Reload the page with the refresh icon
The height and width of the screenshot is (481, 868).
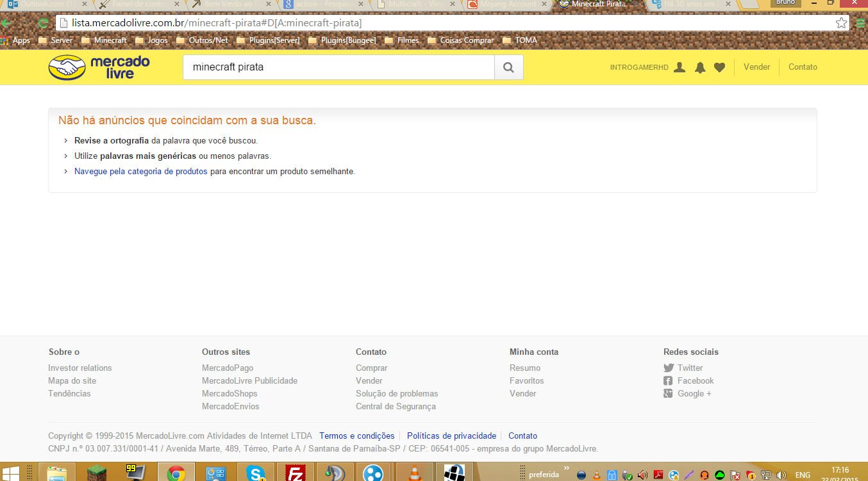(43, 23)
